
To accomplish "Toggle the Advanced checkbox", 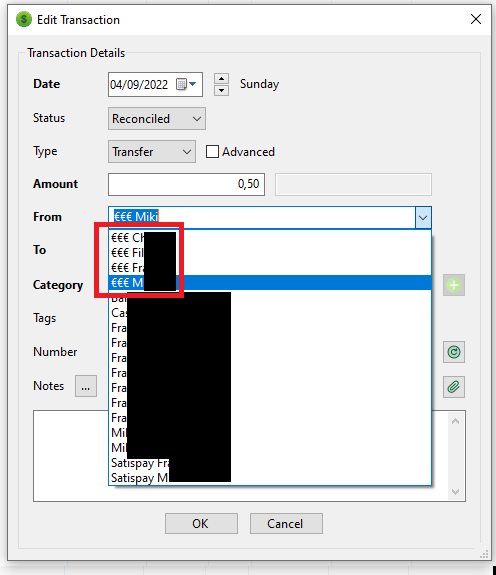I will pyautogui.click(x=212, y=151).
